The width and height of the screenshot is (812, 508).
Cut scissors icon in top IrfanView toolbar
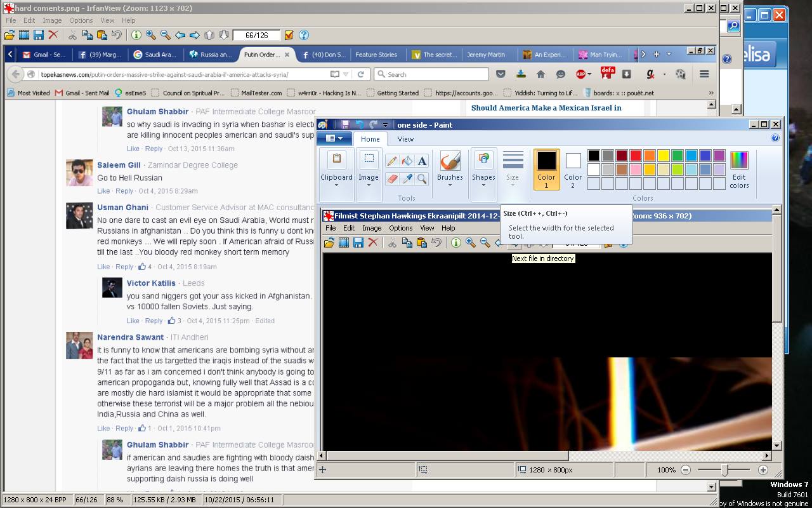click(x=72, y=35)
